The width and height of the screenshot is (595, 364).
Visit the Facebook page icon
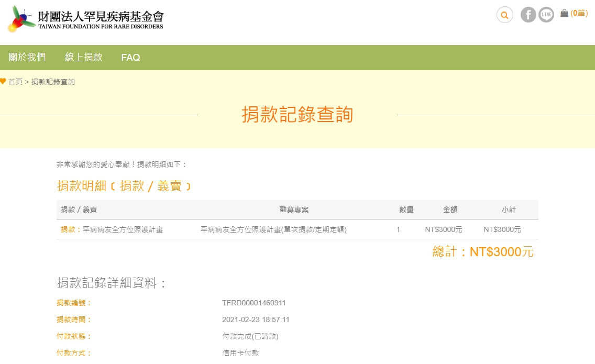pyautogui.click(x=528, y=15)
